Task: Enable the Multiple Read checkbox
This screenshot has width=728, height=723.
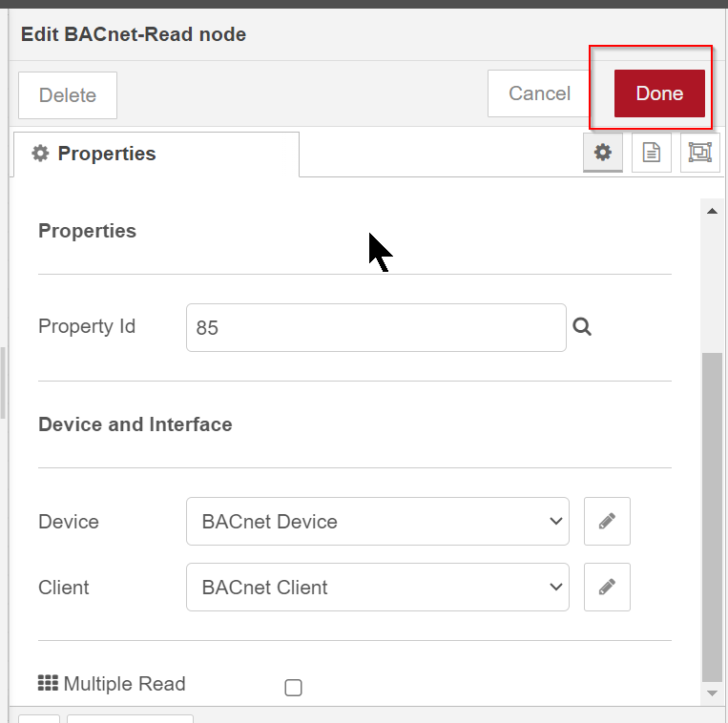Action: [293, 688]
